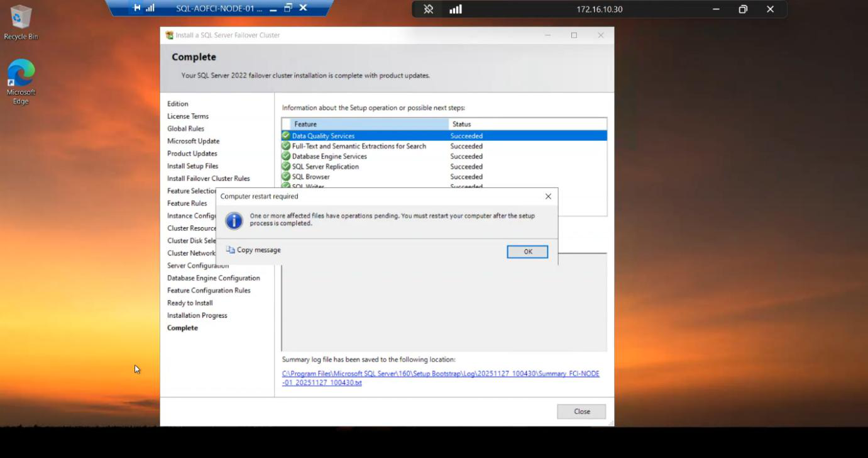Restore the 172.16.10.30 remote session window
The width and height of the screenshot is (868, 458).
click(743, 9)
